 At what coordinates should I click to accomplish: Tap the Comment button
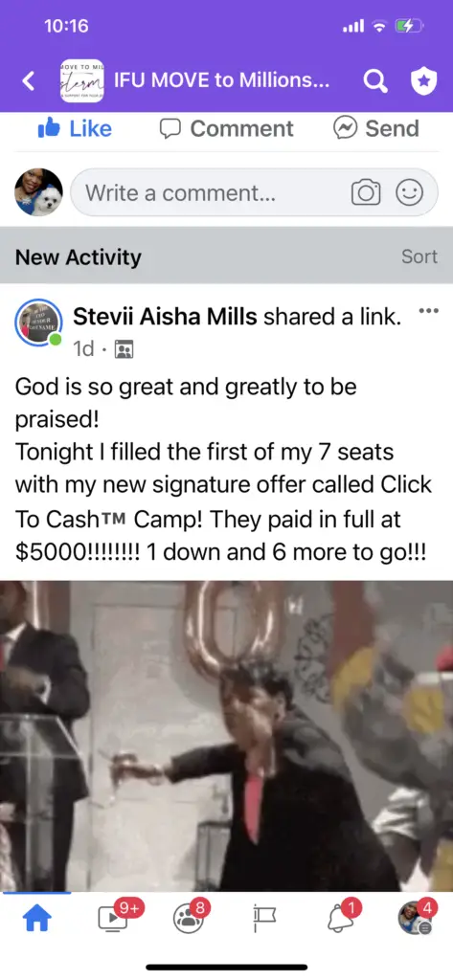(226, 128)
